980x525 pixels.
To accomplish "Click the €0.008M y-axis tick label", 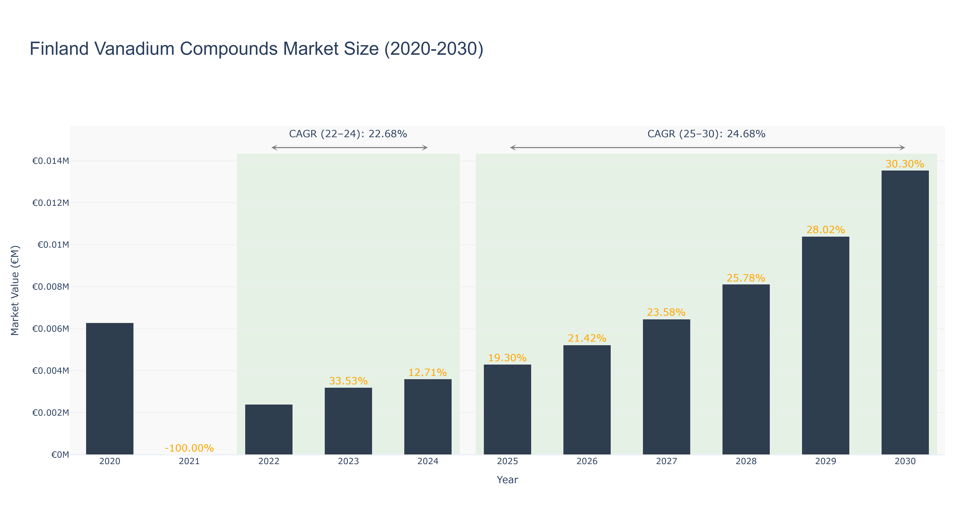I will (x=51, y=286).
